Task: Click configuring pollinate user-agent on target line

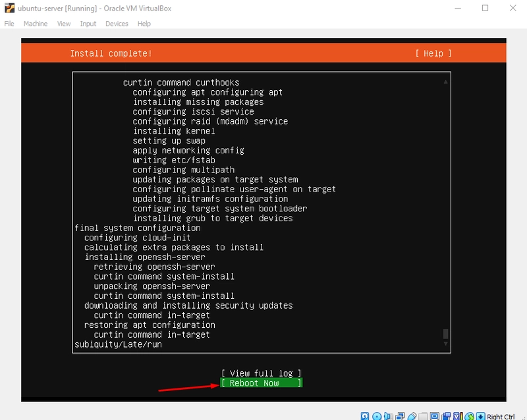Action: point(235,190)
